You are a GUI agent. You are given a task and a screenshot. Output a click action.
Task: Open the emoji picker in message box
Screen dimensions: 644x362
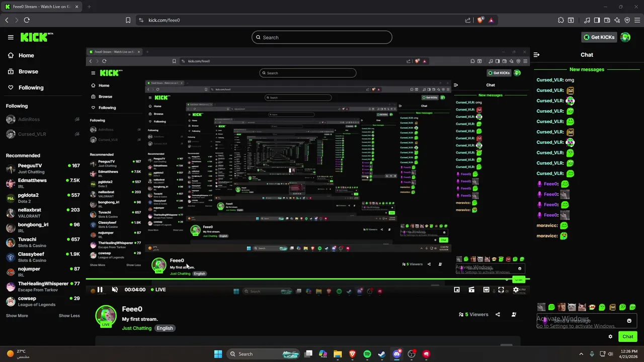(x=629, y=321)
